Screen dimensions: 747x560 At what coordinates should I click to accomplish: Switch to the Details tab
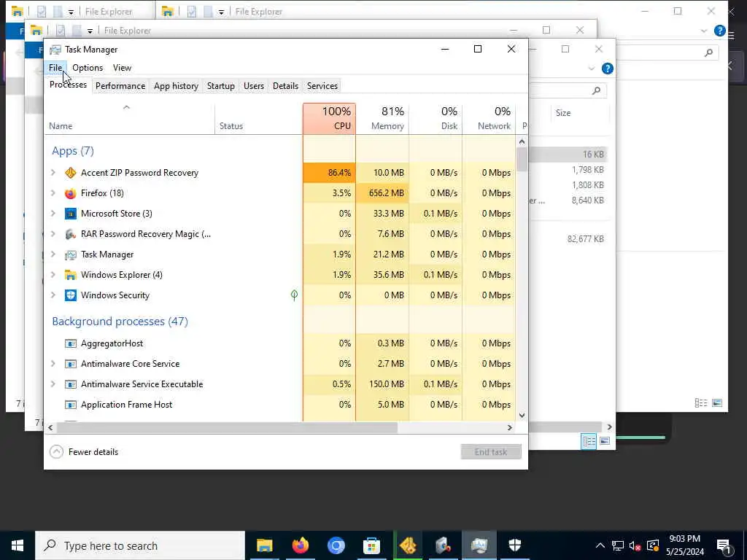285,86
